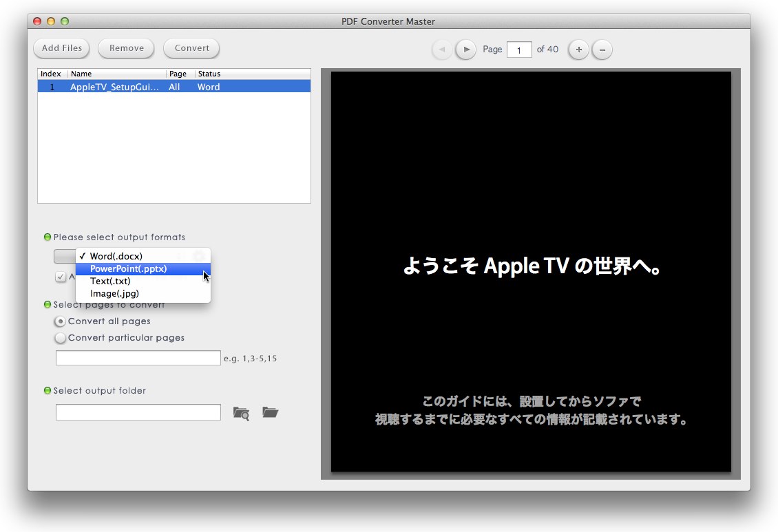The height and width of the screenshot is (532, 778).
Task: Click the page number field
Action: click(519, 50)
